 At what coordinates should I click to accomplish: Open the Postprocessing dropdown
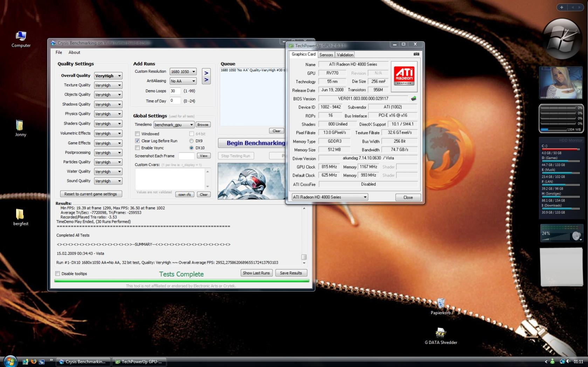point(108,153)
